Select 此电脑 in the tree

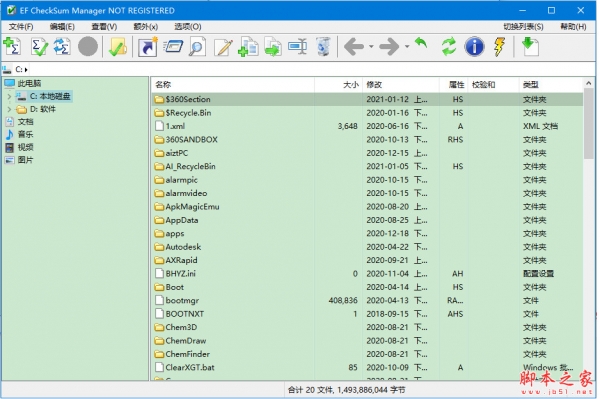(29, 83)
